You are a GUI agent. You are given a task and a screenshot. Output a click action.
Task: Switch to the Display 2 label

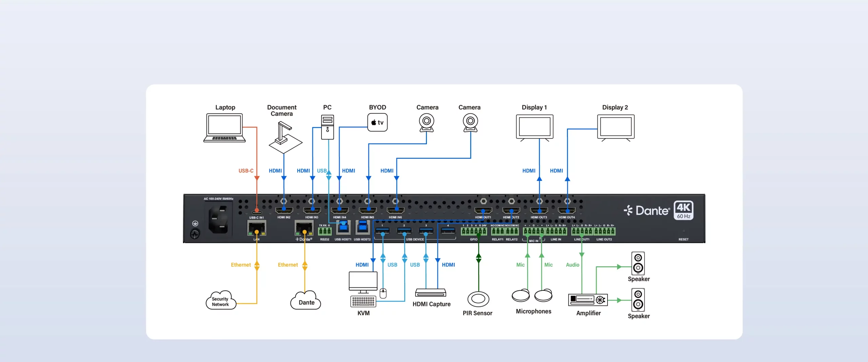615,107
